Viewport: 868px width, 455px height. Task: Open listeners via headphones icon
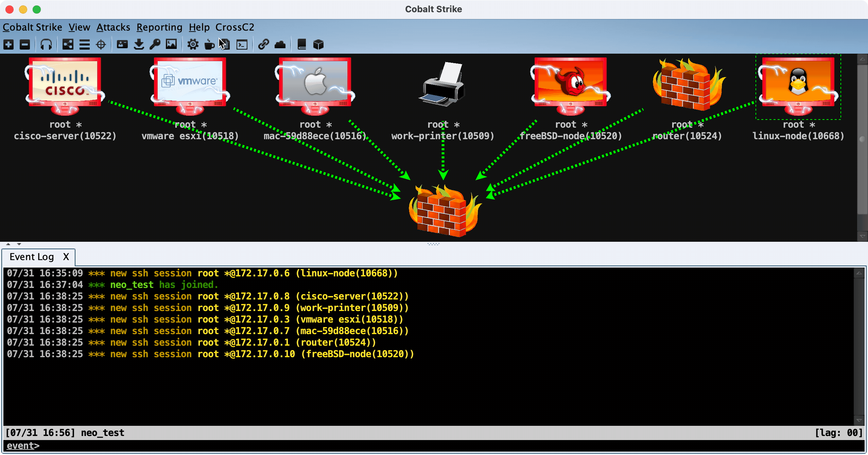coord(46,44)
